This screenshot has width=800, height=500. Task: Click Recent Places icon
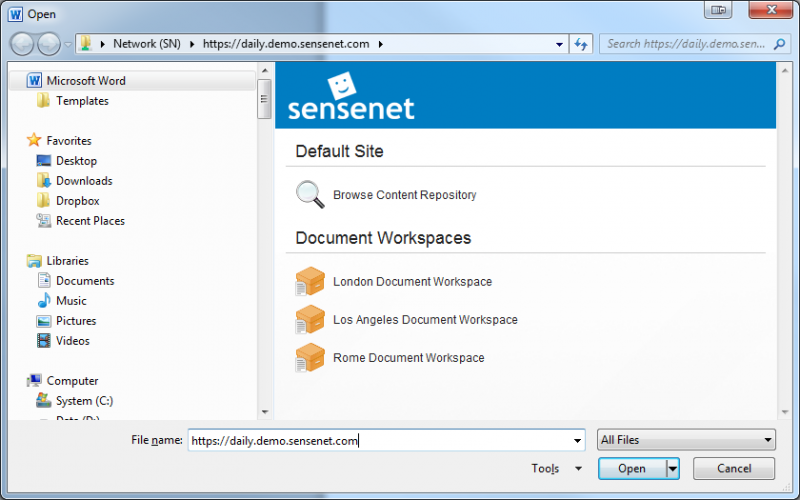43,220
